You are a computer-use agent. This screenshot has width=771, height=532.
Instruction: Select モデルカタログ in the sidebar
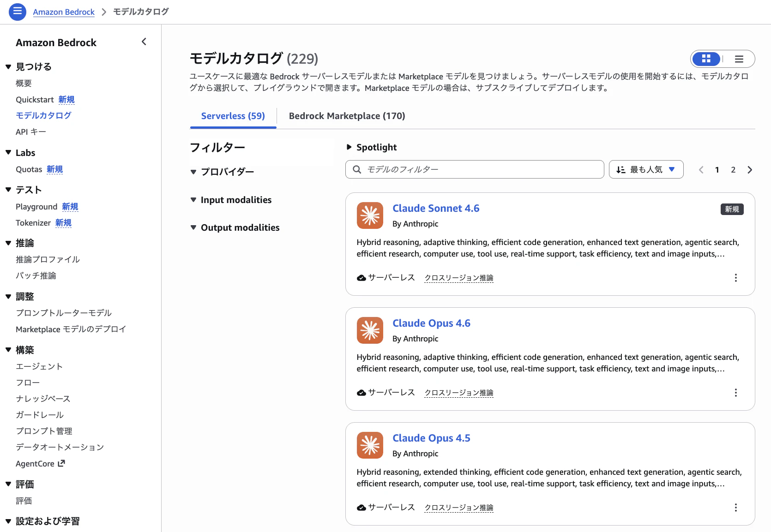43,115
